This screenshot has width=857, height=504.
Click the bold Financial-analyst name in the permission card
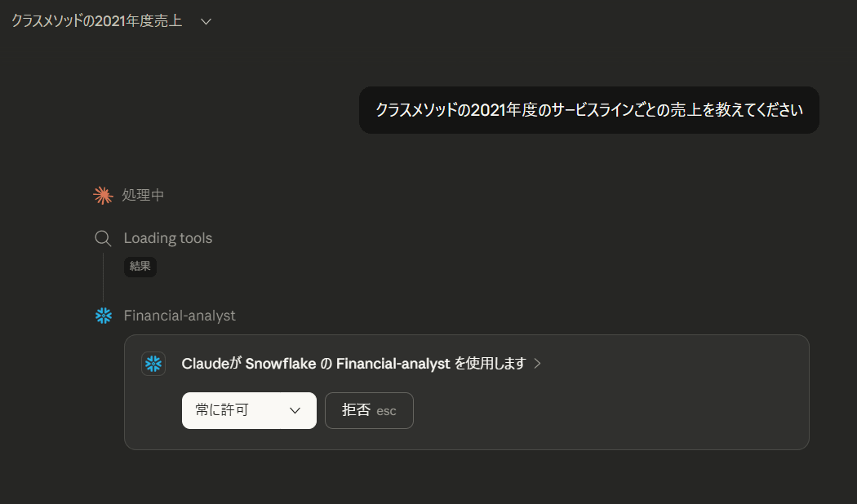click(x=393, y=364)
